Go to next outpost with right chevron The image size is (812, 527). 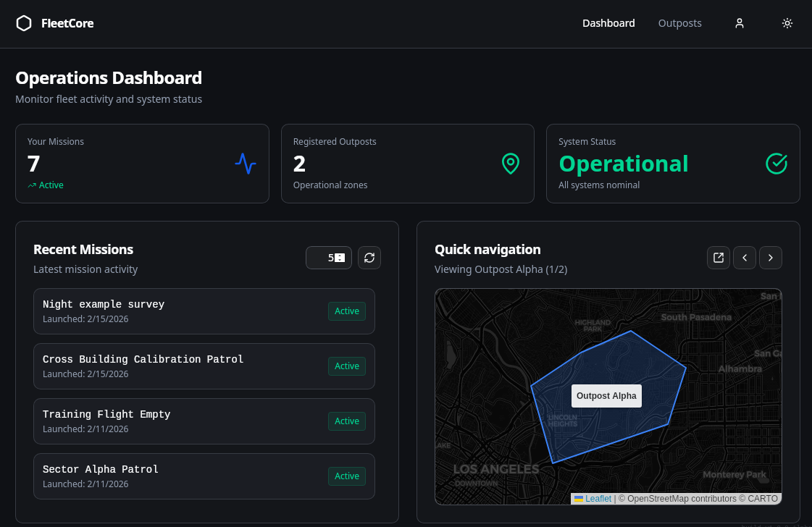771,258
